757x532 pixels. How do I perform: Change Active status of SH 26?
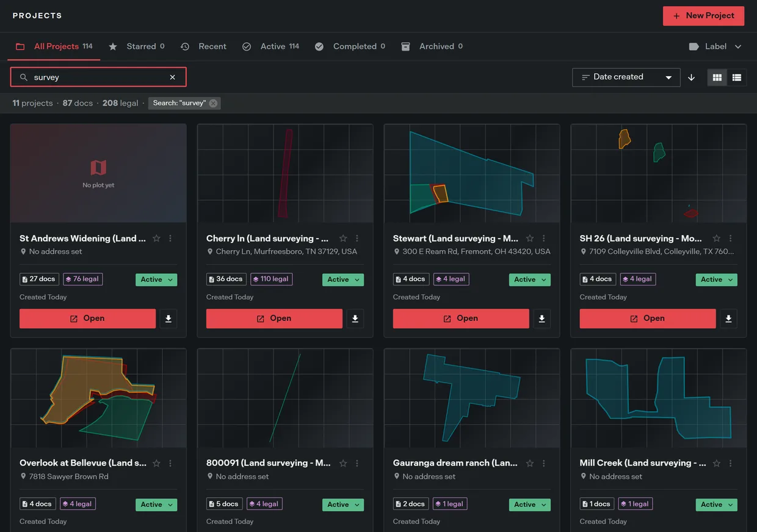(717, 279)
